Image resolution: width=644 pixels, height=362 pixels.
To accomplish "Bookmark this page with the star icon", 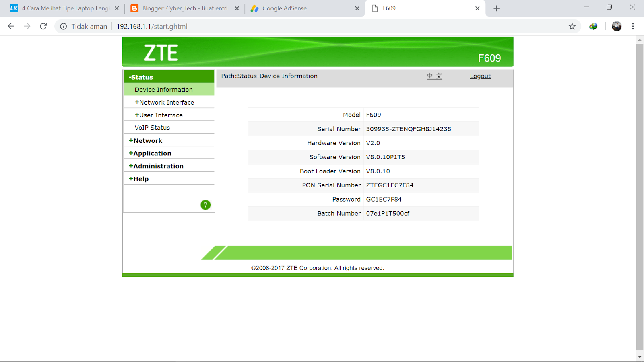I will coord(572,26).
